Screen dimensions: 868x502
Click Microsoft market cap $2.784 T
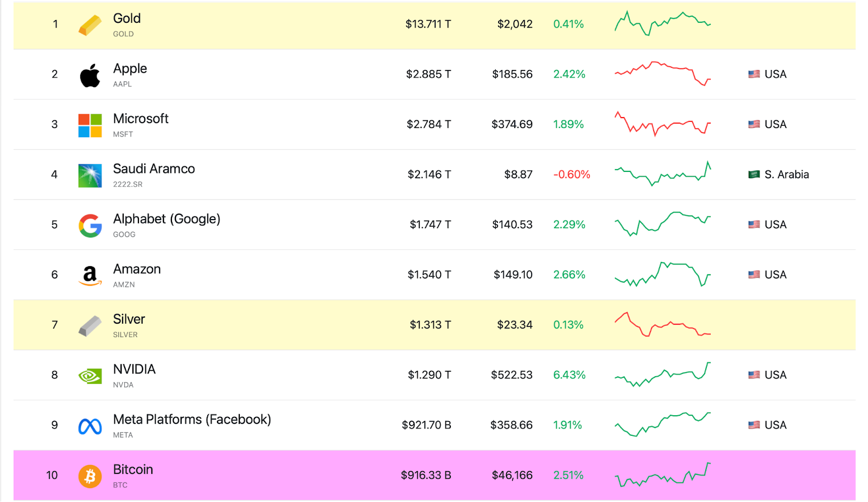tap(429, 124)
